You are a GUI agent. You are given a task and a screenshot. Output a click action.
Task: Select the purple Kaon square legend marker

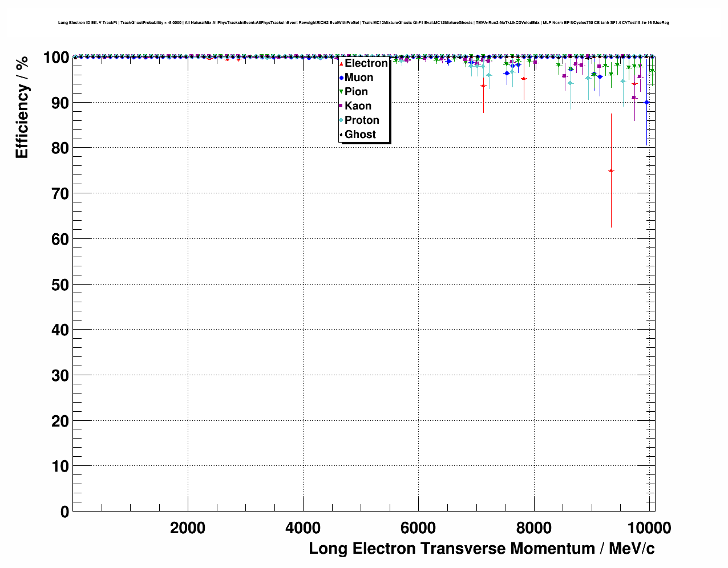coord(341,106)
